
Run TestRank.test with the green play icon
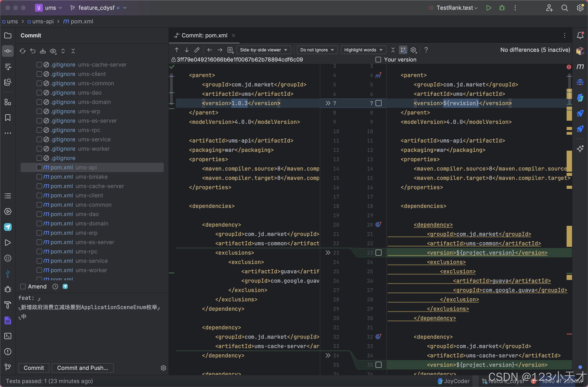pyautogui.click(x=488, y=8)
